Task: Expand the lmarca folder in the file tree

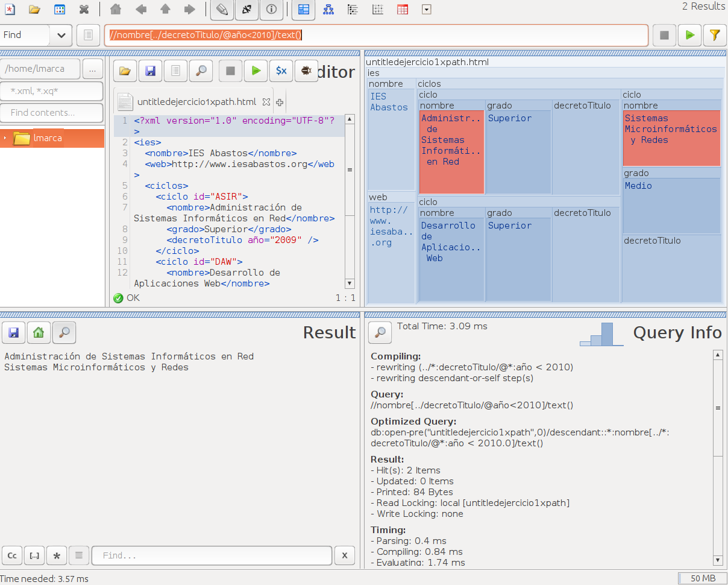Action: (x=5, y=138)
